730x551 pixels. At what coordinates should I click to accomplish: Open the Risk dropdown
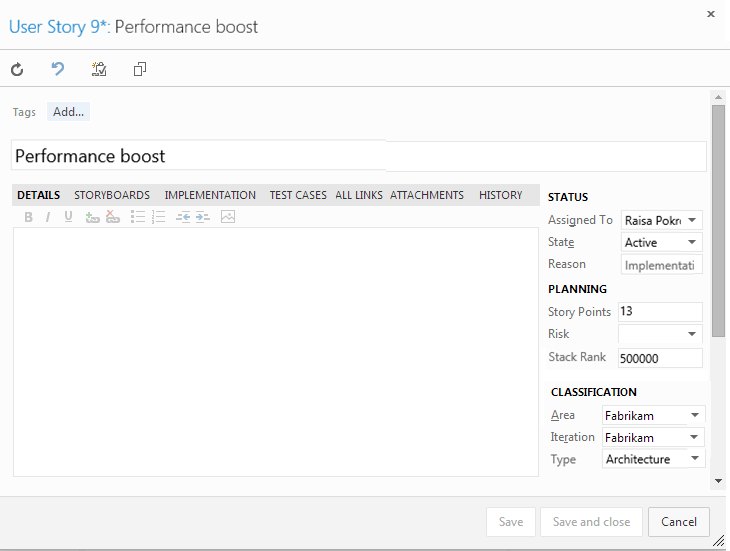pyautogui.click(x=692, y=334)
